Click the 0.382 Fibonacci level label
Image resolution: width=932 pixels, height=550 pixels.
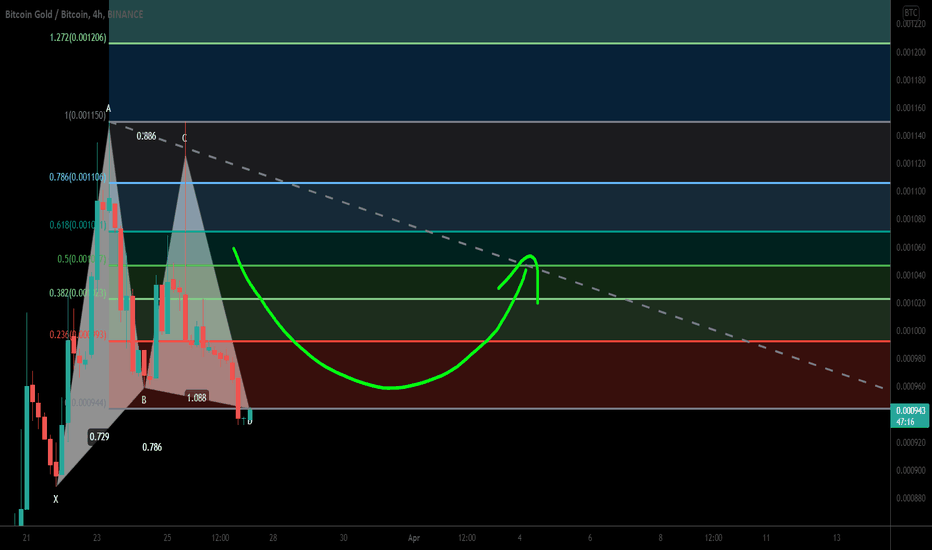click(x=78, y=293)
